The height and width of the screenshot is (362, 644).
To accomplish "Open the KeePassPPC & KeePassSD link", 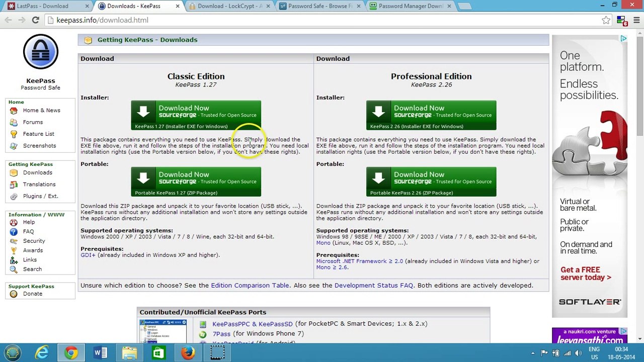I will tap(252, 324).
